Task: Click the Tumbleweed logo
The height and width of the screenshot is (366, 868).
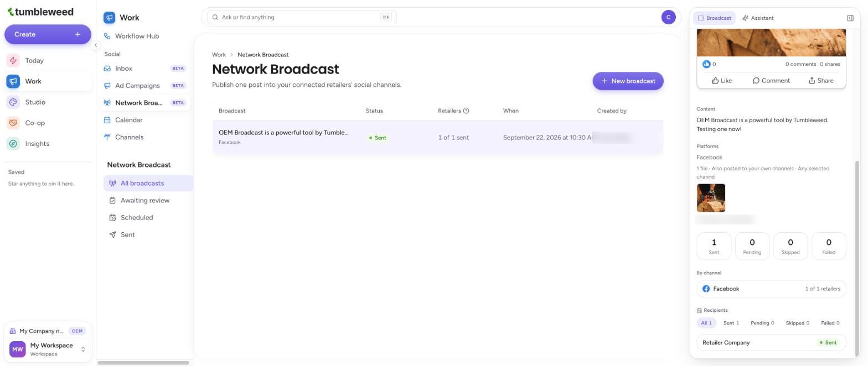Action: [40, 12]
